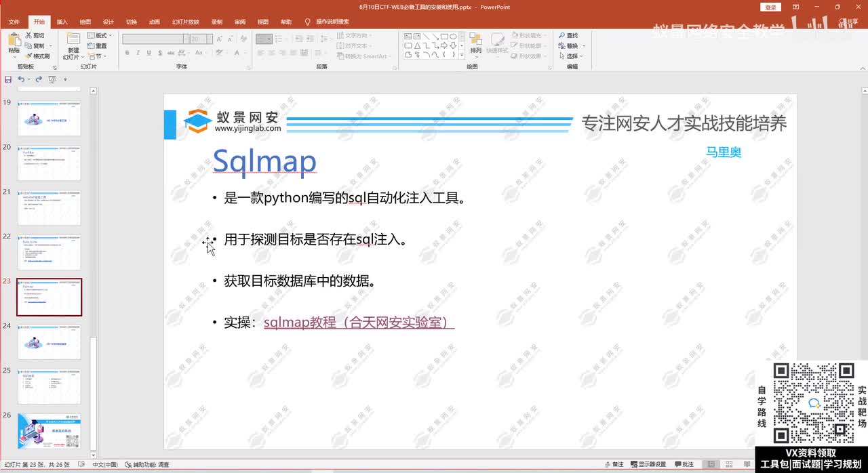
Task: Toggle Strikethrough formatting
Action: pos(170,53)
